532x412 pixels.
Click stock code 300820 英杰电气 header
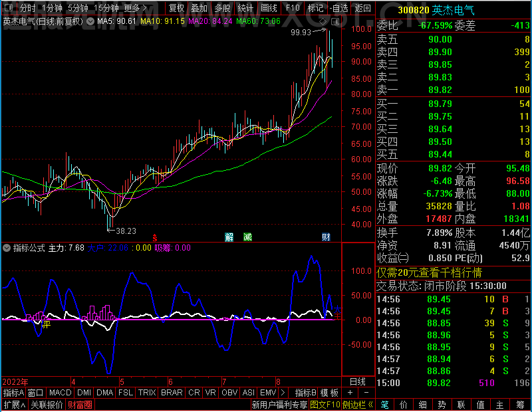(436, 10)
